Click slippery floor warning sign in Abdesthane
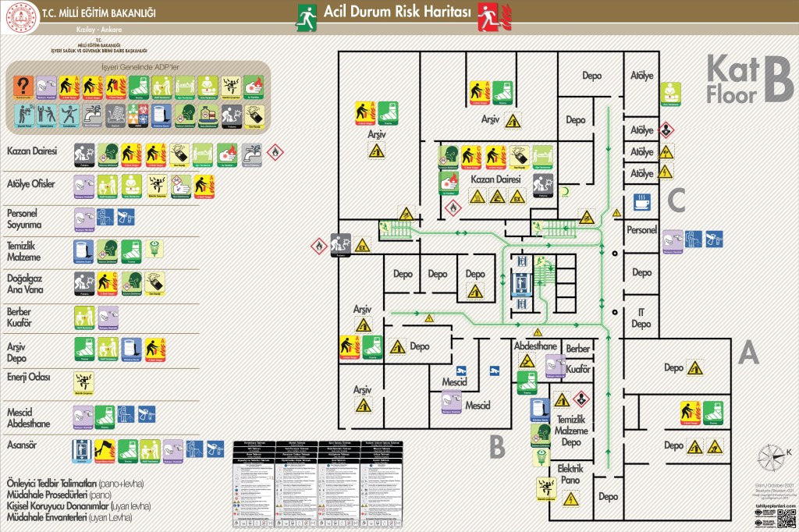This screenshot has height=532, width=799. pyautogui.click(x=527, y=360)
